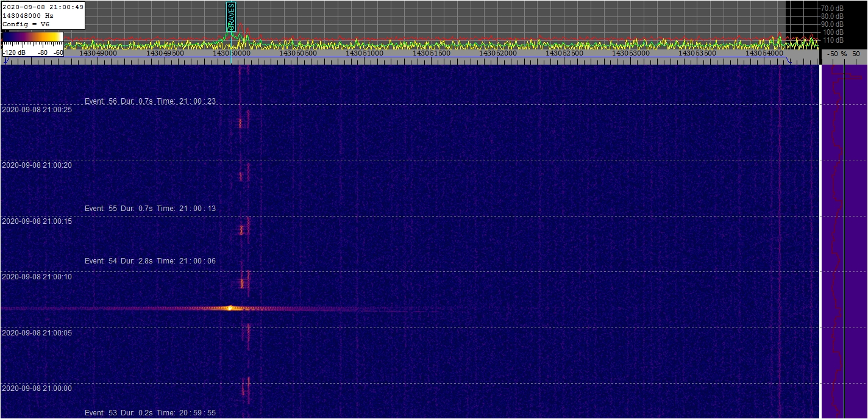868x419 pixels.
Task: Click the 21:00:20 waterfall timestamp
Action: point(37,165)
